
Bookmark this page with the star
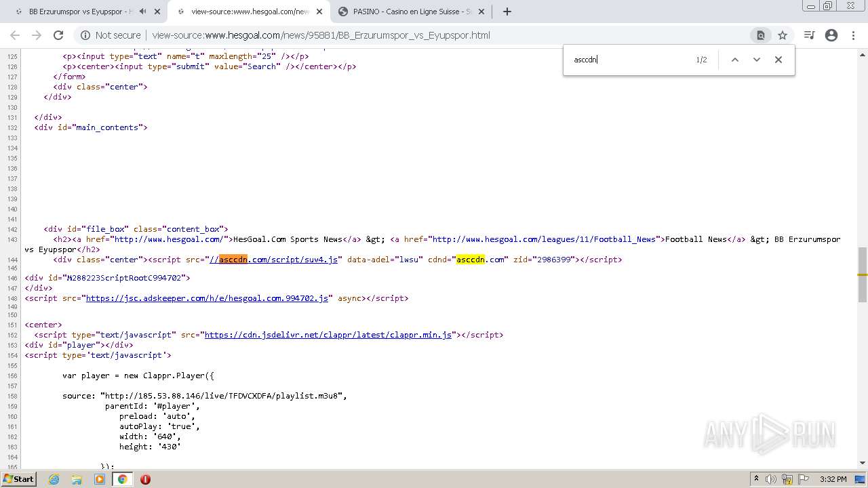tap(783, 35)
